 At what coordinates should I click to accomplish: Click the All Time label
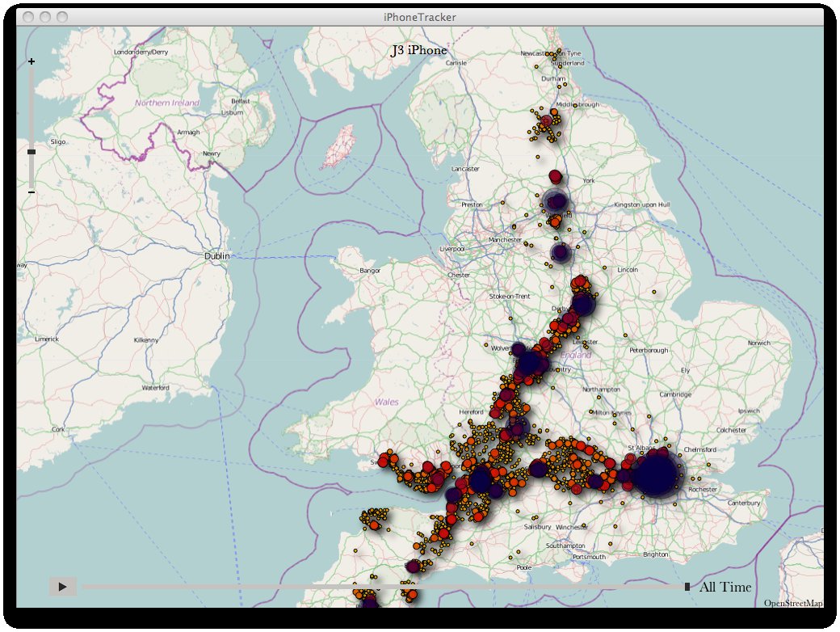[725, 587]
